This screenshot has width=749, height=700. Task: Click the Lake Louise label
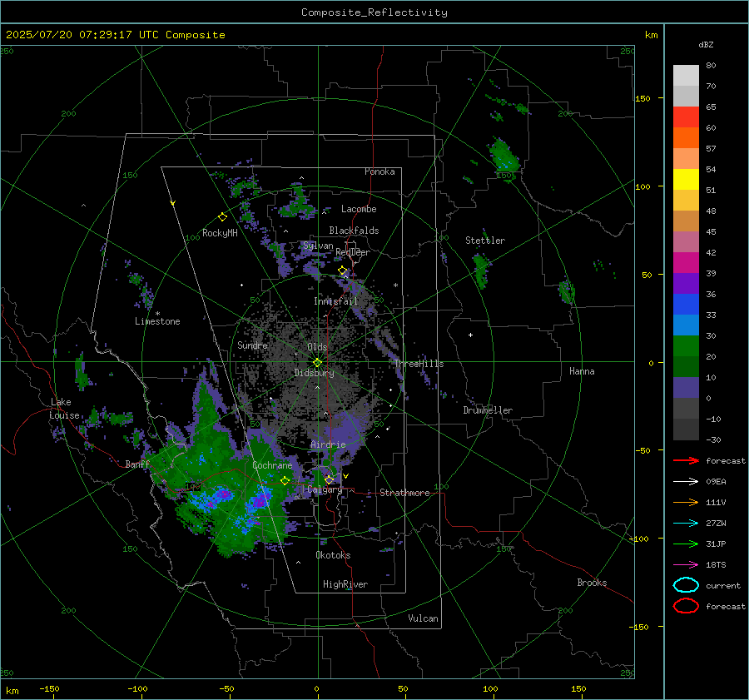[64, 409]
